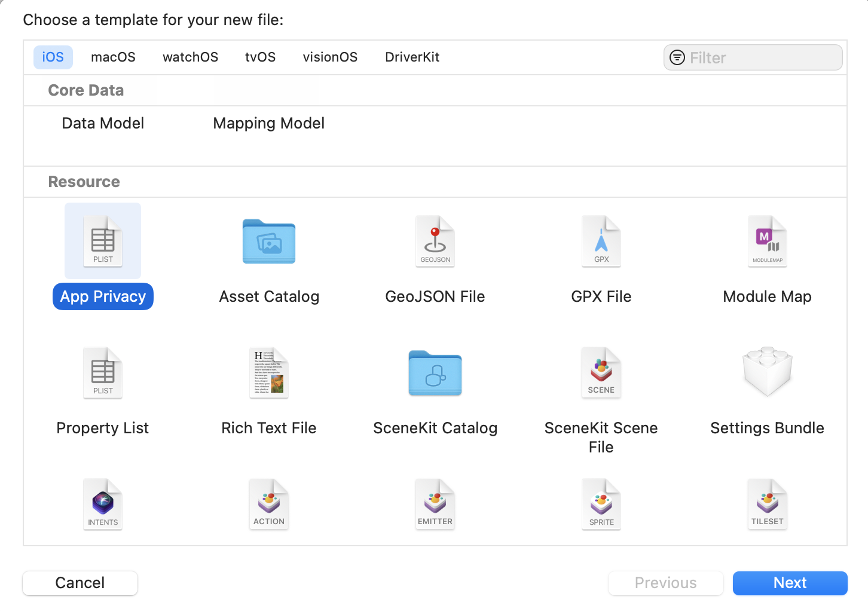Select the Mapping Model template
The height and width of the screenshot is (612, 868).
click(x=268, y=123)
